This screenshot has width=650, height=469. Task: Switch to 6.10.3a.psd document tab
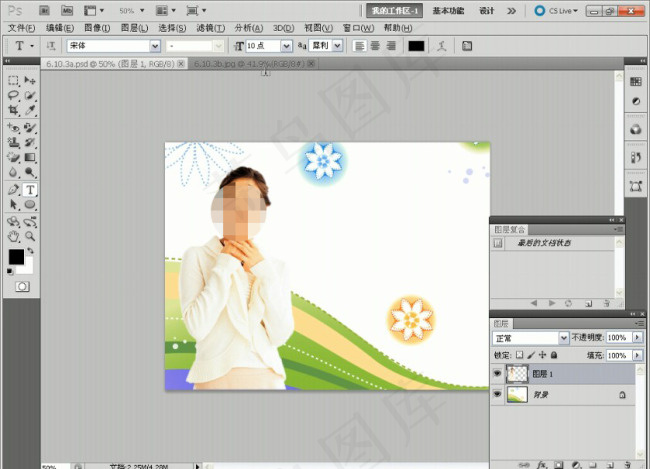(x=110, y=63)
